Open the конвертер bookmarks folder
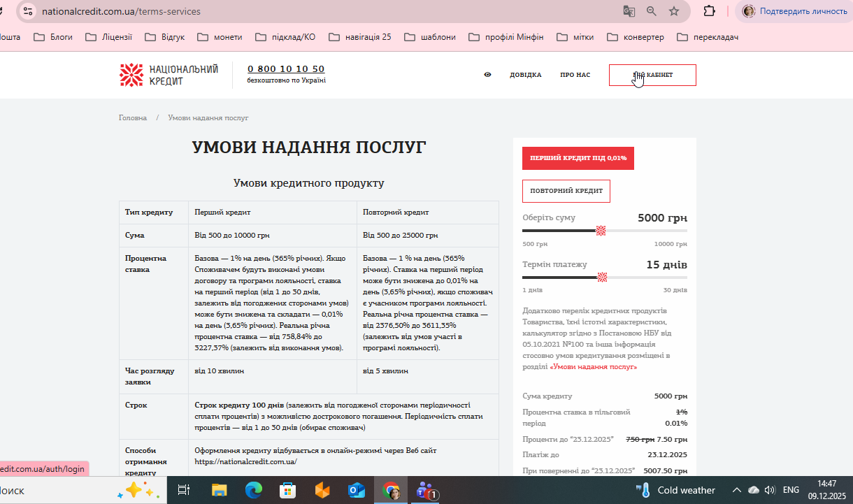853x504 pixels. click(636, 37)
